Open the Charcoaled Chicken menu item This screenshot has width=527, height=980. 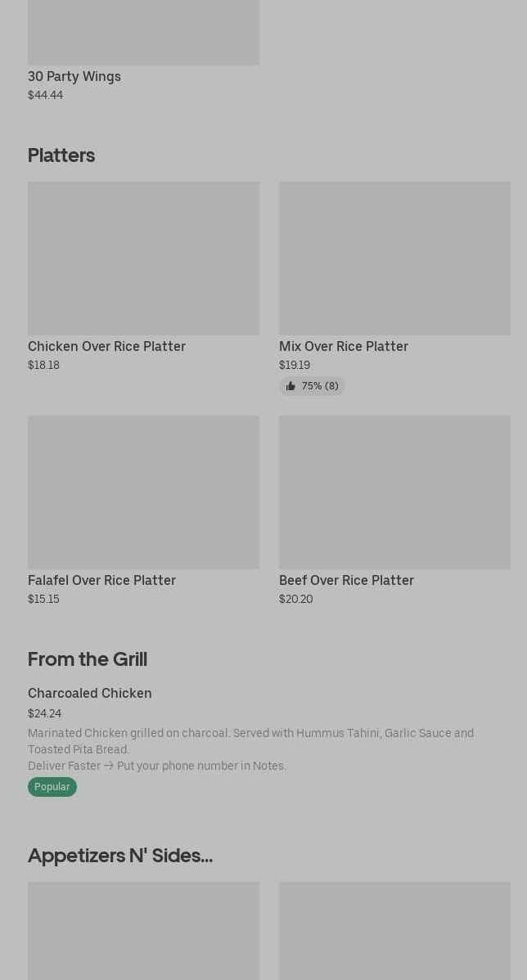coord(90,693)
